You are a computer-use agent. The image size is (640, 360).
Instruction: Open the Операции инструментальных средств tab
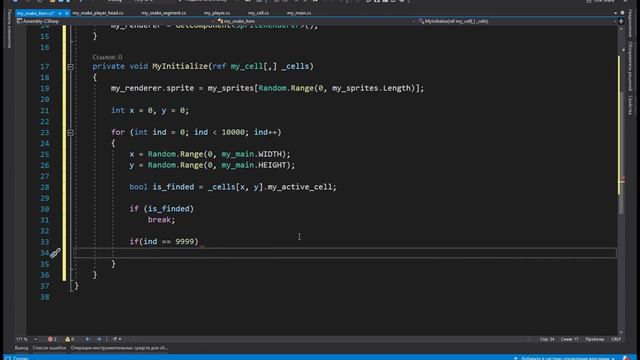tap(119, 348)
